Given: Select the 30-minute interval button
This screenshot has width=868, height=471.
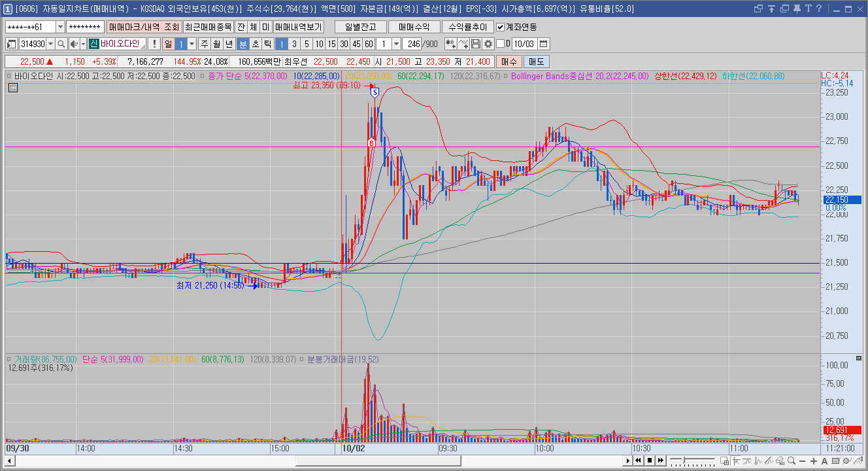Looking at the screenshot, I should [x=343, y=44].
